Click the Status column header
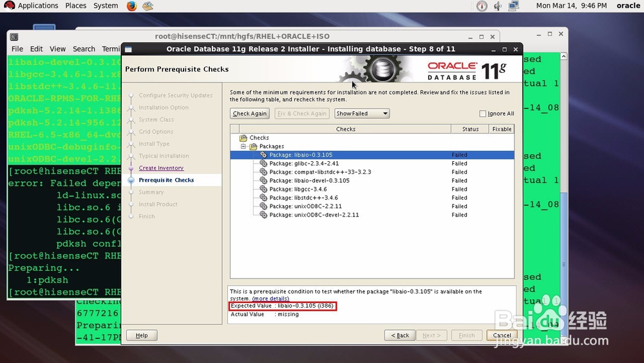This screenshot has height=363, width=644. tap(470, 129)
